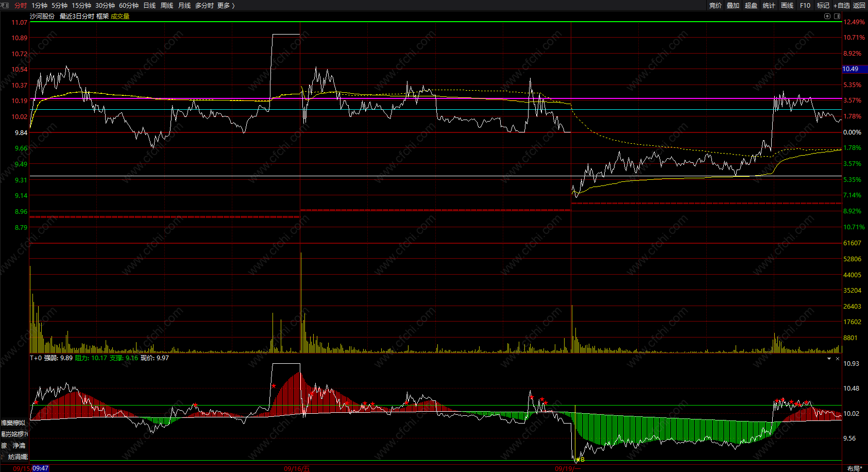Image resolution: width=868 pixels, height=472 pixels.
Task: Click the 阻力: 10.17 resistance value
Action: point(91,358)
